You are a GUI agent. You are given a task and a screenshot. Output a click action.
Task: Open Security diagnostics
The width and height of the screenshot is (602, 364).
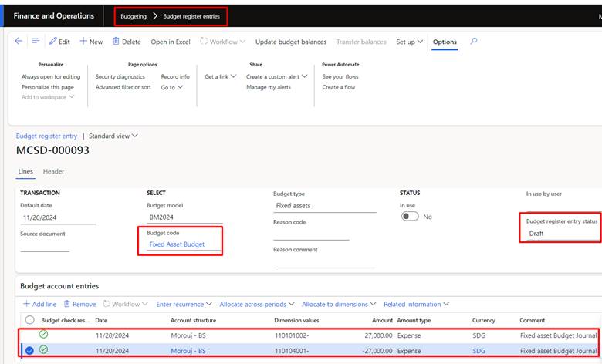[120, 76]
